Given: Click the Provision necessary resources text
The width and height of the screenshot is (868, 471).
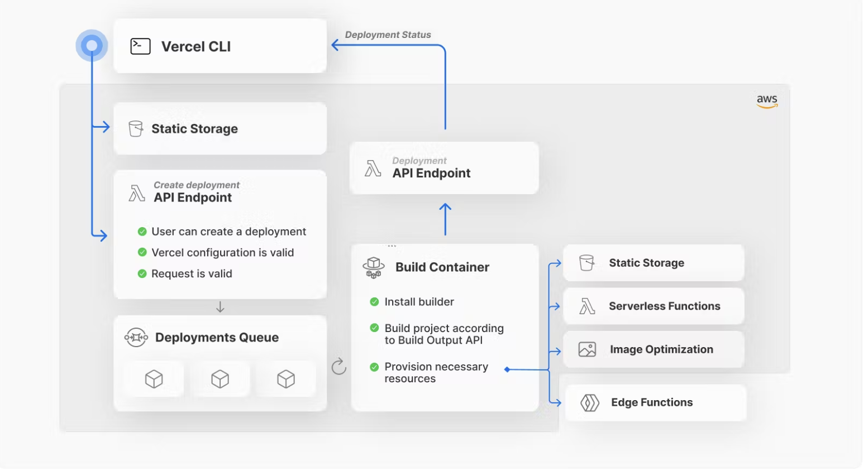Looking at the screenshot, I should (x=436, y=372).
